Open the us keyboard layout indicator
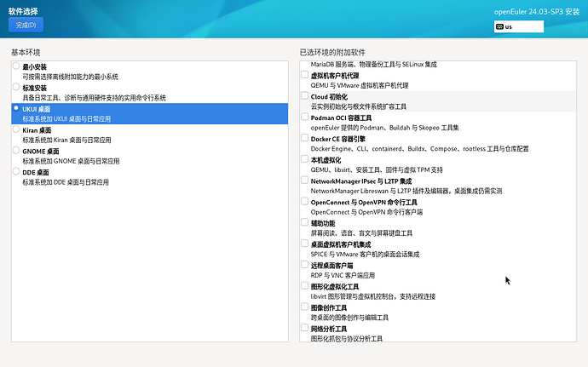Screen dimensions: 588x367 point(519,26)
